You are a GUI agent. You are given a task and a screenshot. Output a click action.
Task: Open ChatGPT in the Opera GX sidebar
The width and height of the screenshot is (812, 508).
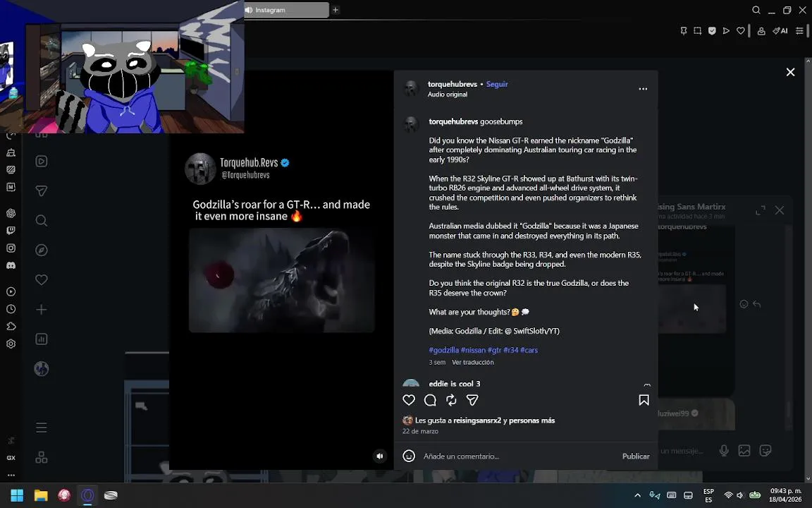point(11,213)
